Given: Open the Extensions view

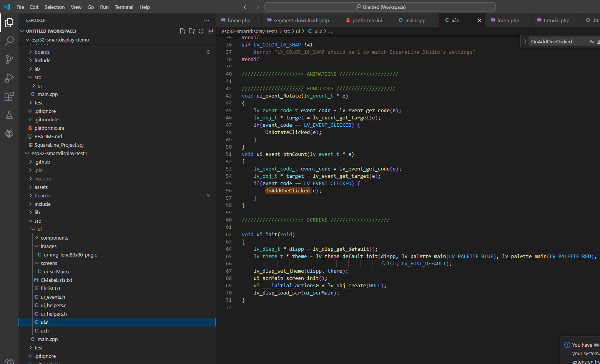Looking at the screenshot, I should click(x=9, y=96).
